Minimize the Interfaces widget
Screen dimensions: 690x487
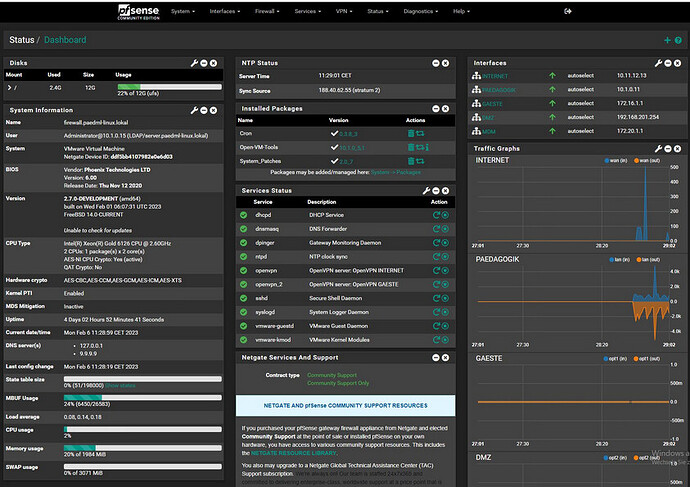tap(666, 63)
